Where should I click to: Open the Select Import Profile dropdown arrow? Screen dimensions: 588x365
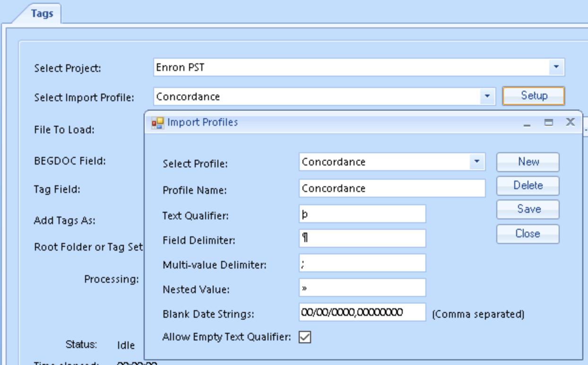487,96
